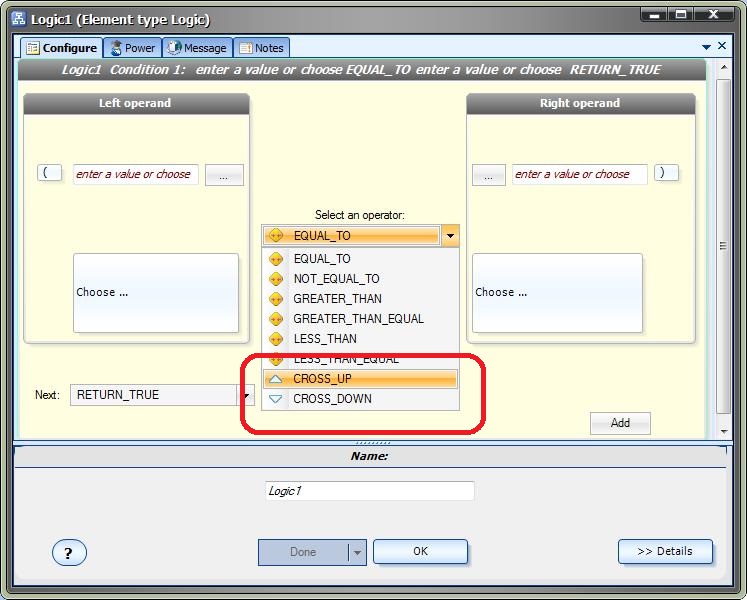Select NOT_EQUAL_TO operator

click(x=361, y=279)
